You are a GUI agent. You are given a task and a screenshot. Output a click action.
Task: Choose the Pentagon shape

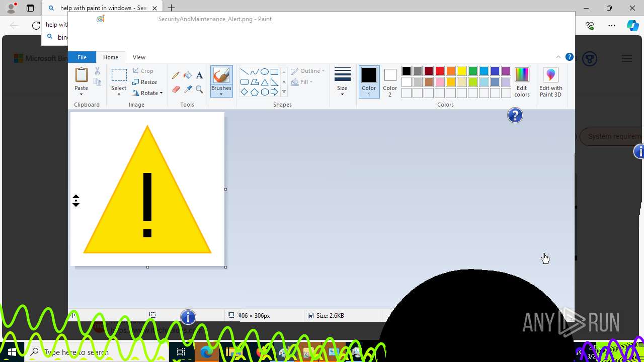[254, 92]
